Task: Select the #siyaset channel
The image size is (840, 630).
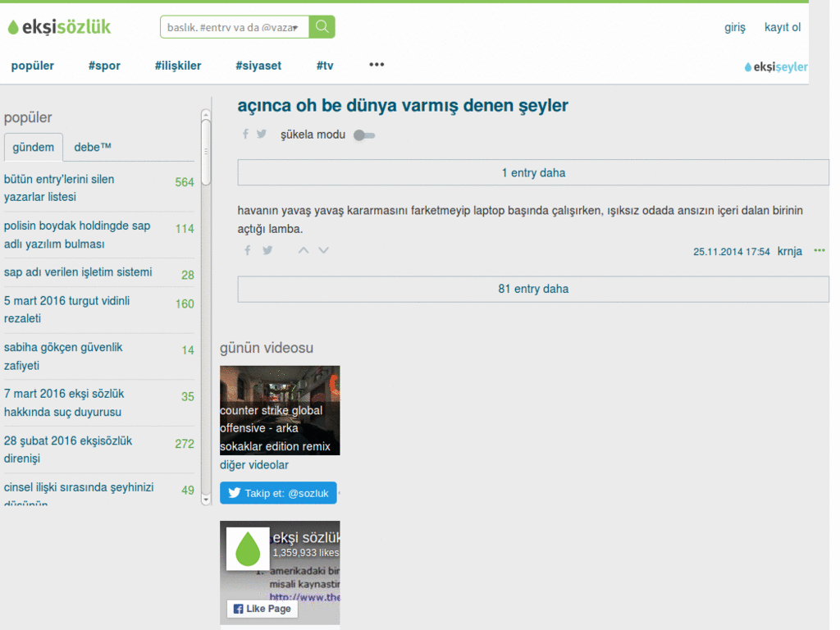Action: click(x=258, y=66)
